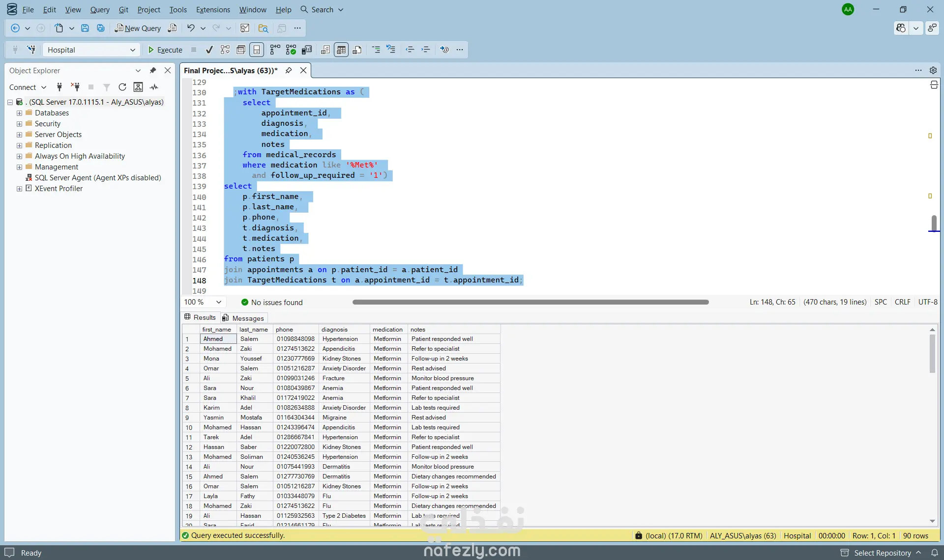Click the results grid vertical scrollbar thumb
The height and width of the screenshot is (560, 944).
pos(932,354)
